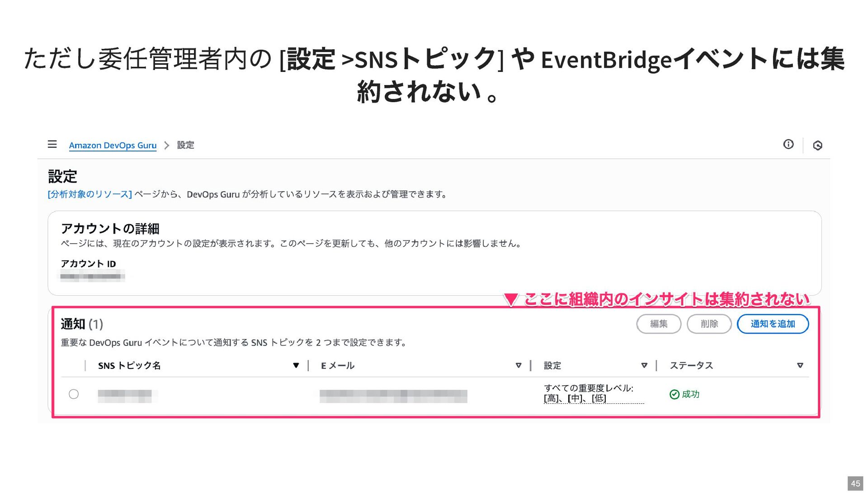Click the 通知を追加 button
The height and width of the screenshot is (496, 868).
pos(772,324)
